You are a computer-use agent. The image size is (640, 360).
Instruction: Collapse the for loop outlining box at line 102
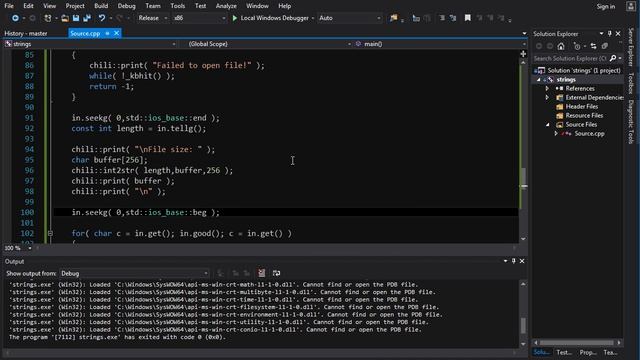pos(50,233)
